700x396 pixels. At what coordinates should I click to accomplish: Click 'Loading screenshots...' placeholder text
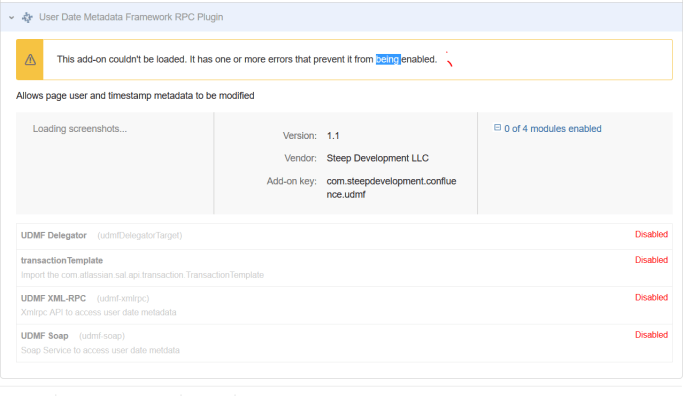click(80, 129)
